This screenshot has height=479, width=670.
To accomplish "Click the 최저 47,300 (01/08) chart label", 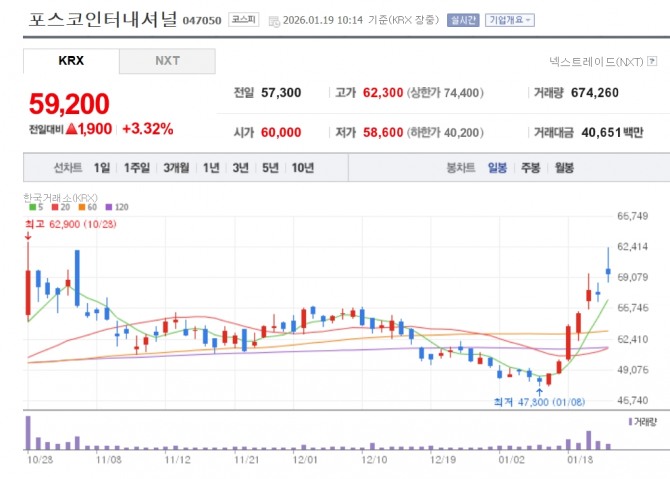I will click(x=539, y=402).
